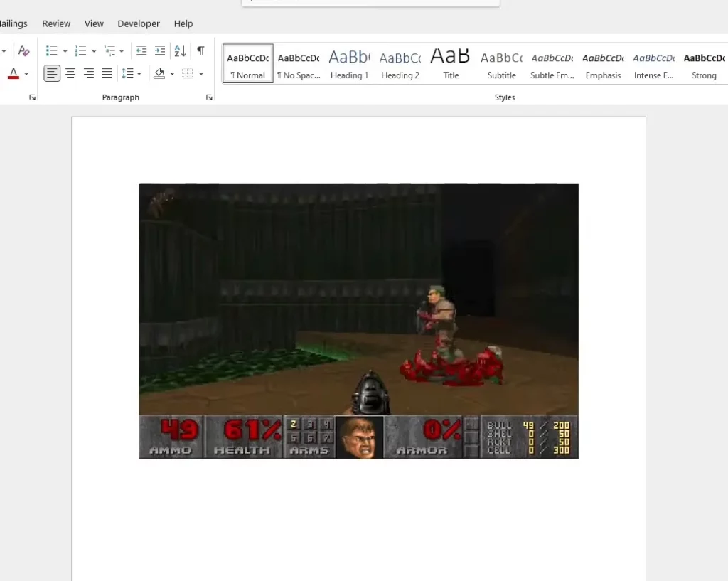Click the Shading paint bucket icon
The width and height of the screenshot is (728, 581).
159,73
